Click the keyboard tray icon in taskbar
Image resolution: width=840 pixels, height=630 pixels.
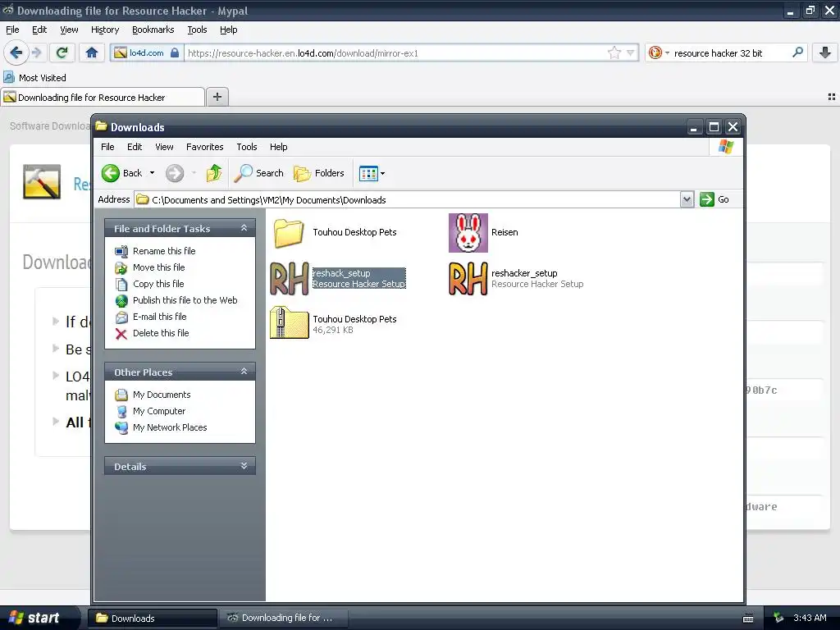pos(748,619)
